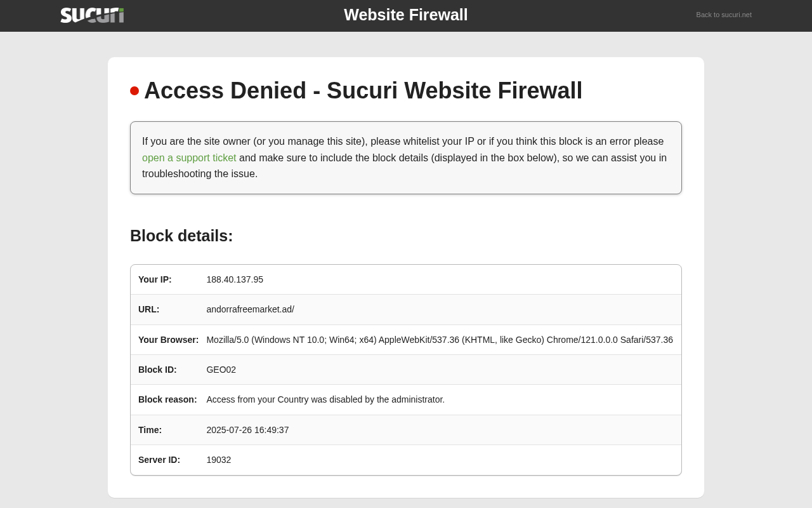
Task: Click the Sucuri logo in header
Action: 92,15
